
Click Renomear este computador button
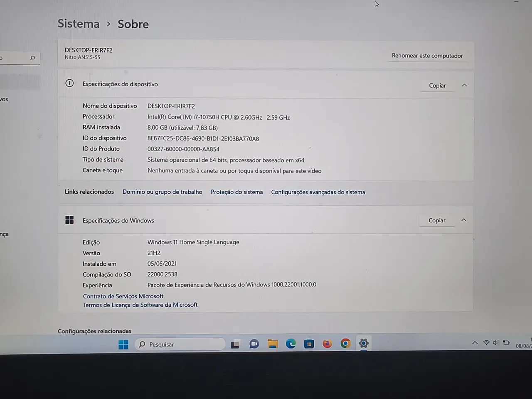coord(427,56)
